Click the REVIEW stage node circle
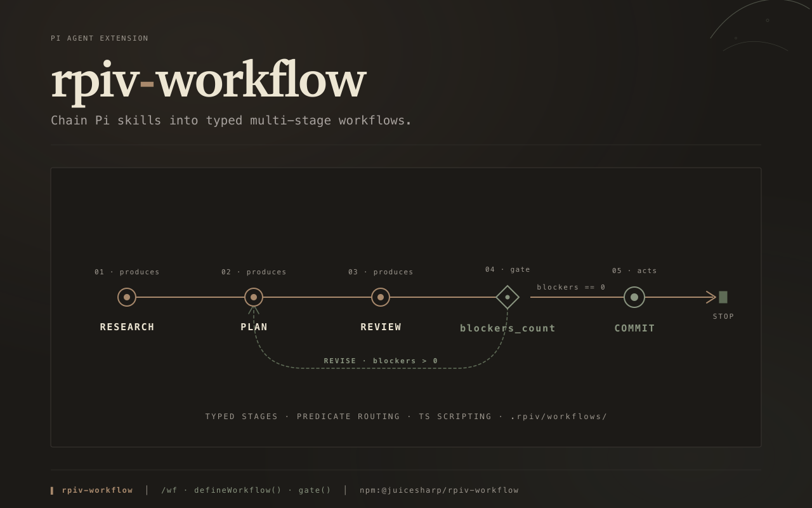This screenshot has height=508, width=812. click(x=381, y=297)
